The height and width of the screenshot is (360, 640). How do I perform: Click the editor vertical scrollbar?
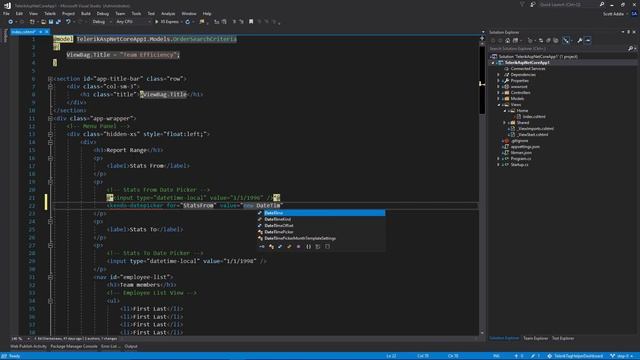[482, 188]
